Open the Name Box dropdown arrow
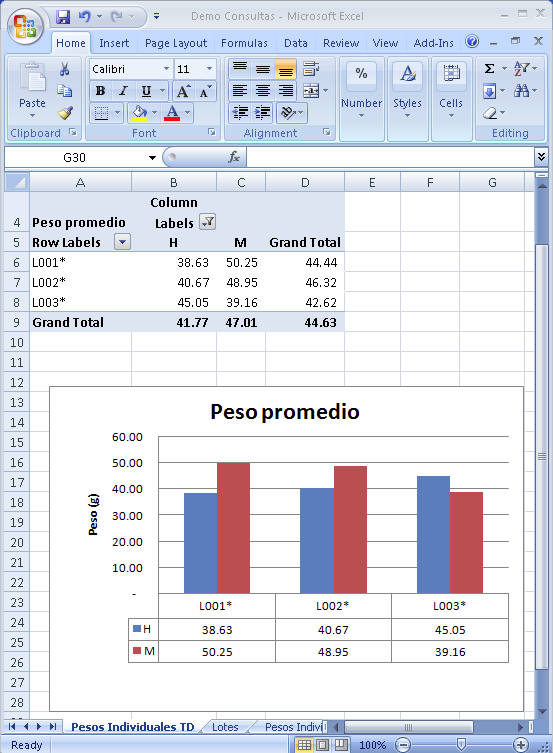The image size is (553, 753). click(152, 158)
